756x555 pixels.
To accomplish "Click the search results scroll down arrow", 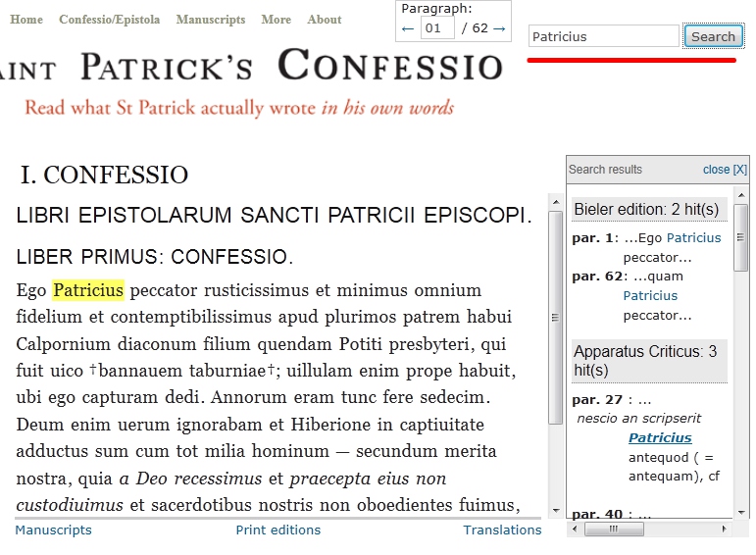I will coord(741,512).
